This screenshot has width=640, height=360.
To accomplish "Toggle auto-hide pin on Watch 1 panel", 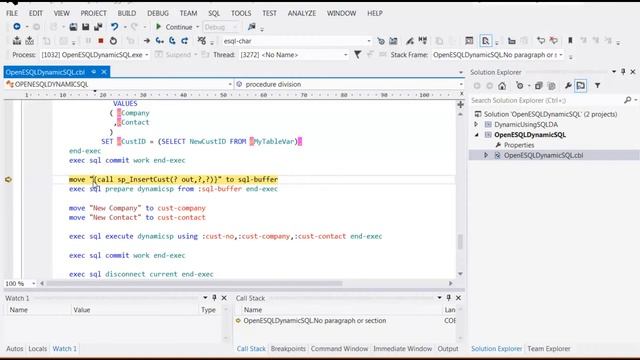I will [x=214, y=298].
